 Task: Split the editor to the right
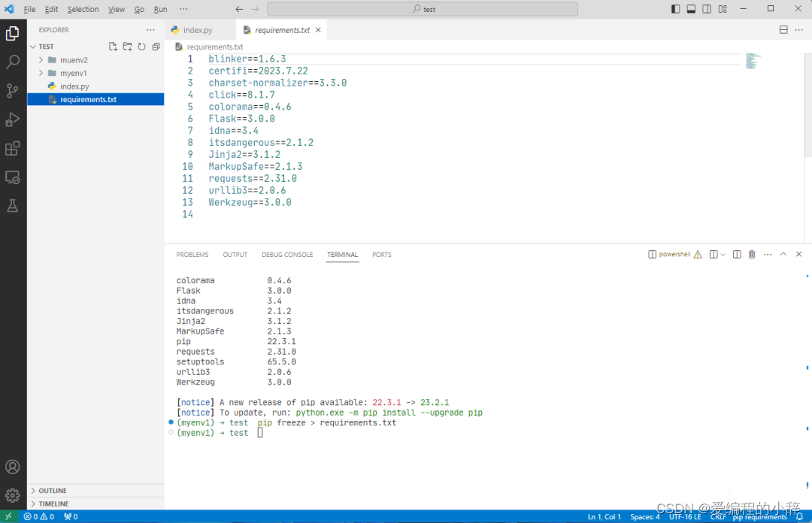coord(783,30)
